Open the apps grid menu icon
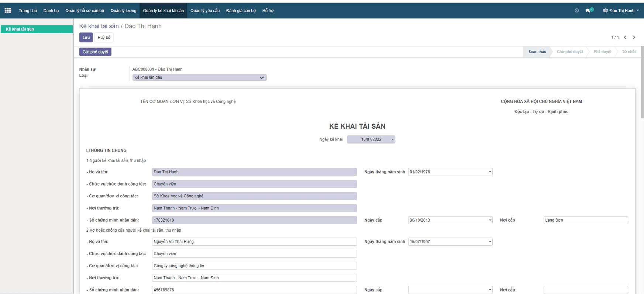 (x=7, y=11)
